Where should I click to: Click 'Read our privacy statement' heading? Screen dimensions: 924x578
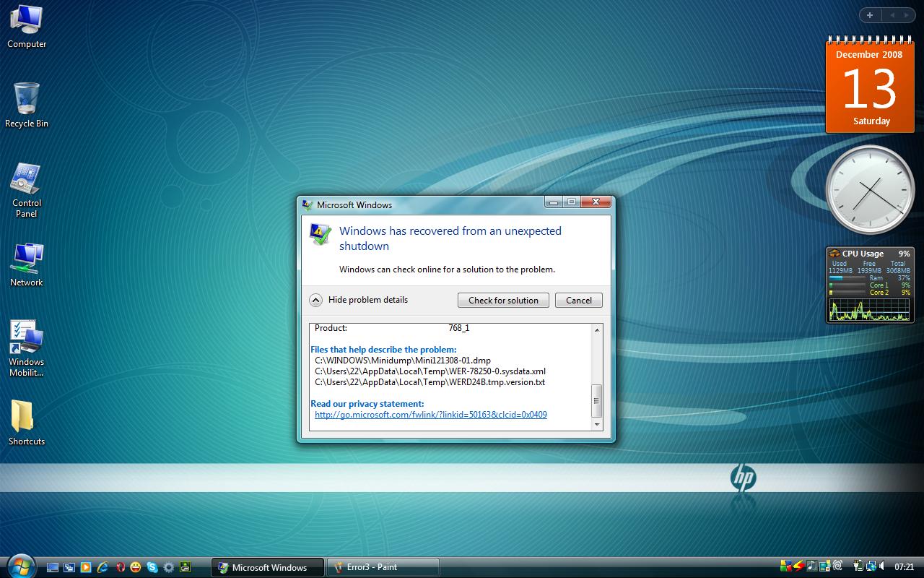367,404
